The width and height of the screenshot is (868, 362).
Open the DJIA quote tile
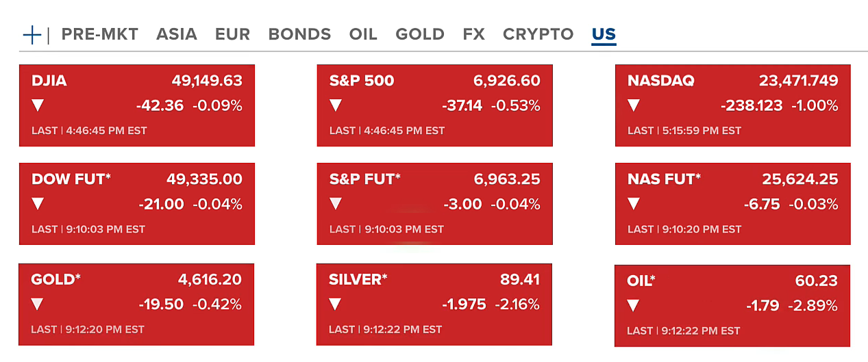pos(136,105)
